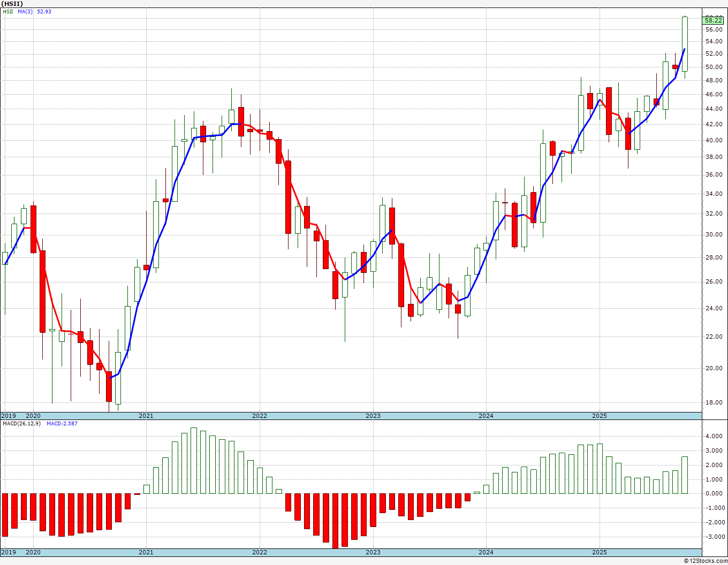Screen dimensions: 728x565
Task: Click the 52.93 moving average value
Action: point(44,11)
